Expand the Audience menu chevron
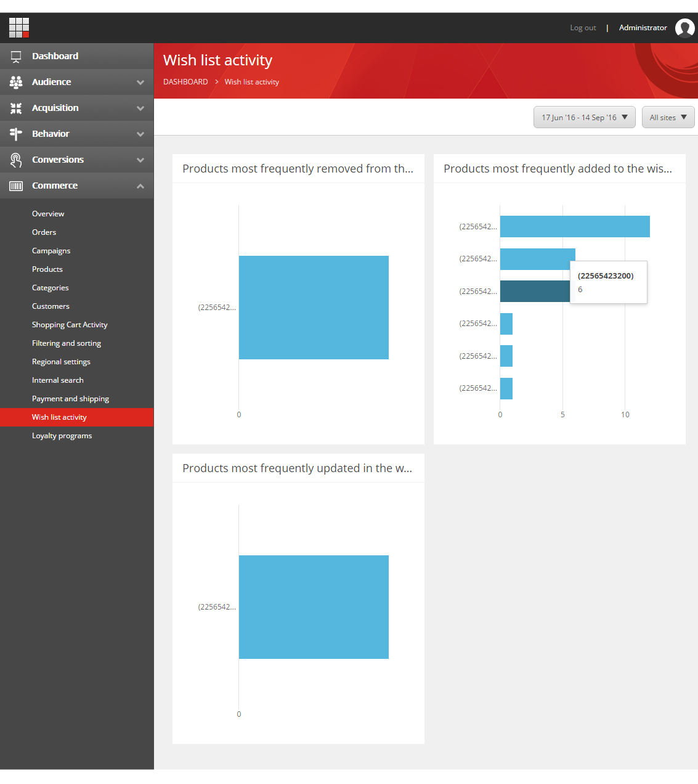The image size is (698, 784). [140, 83]
